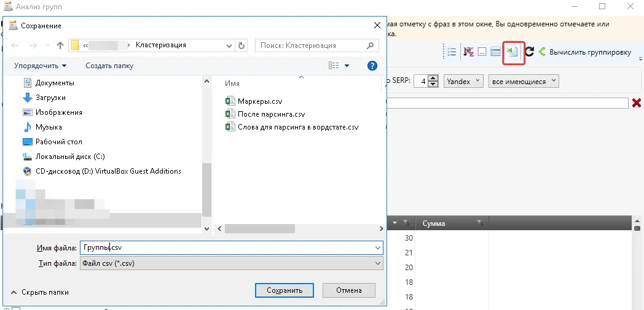Select Локальный диск (C:) in navigation pane
Viewport: 644px width, 310px height.
click(64, 157)
